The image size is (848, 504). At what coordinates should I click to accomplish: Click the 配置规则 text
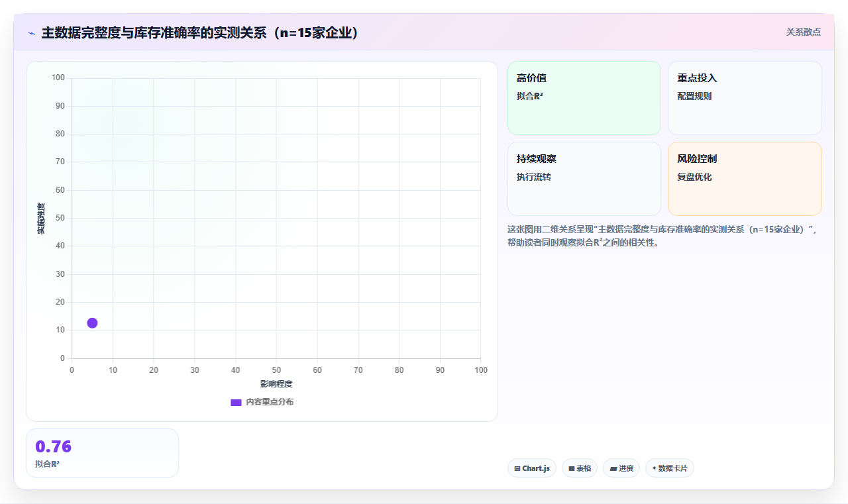pyautogui.click(x=694, y=96)
